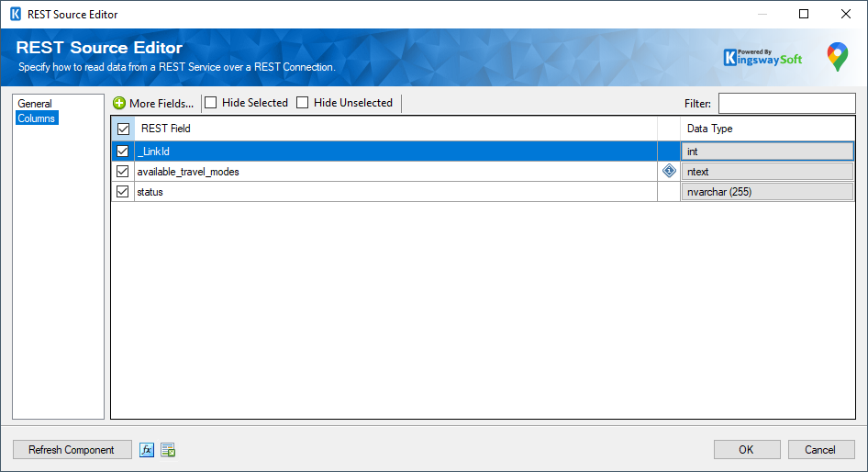Screen dimensions: 868x472
Task: Select the Columns page
Action: click(x=37, y=118)
